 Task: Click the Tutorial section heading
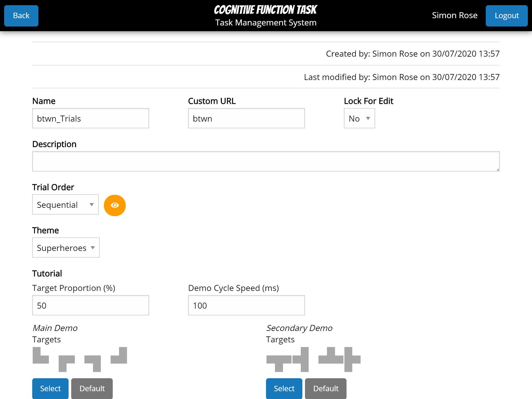pos(47,274)
